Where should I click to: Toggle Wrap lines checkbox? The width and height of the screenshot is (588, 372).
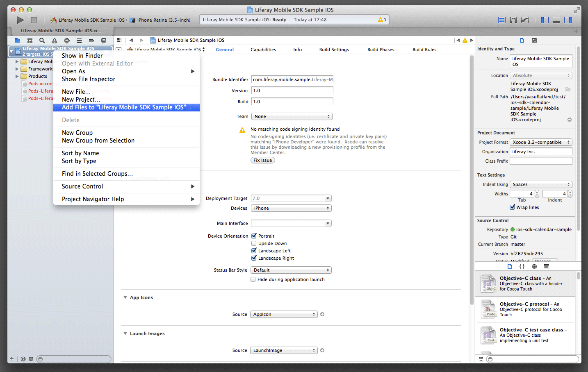(x=512, y=207)
